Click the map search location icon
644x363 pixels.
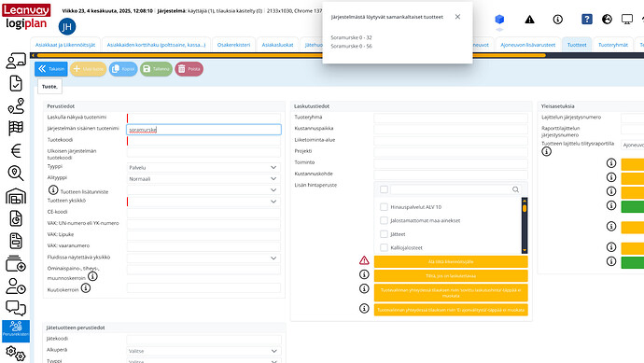16,173
